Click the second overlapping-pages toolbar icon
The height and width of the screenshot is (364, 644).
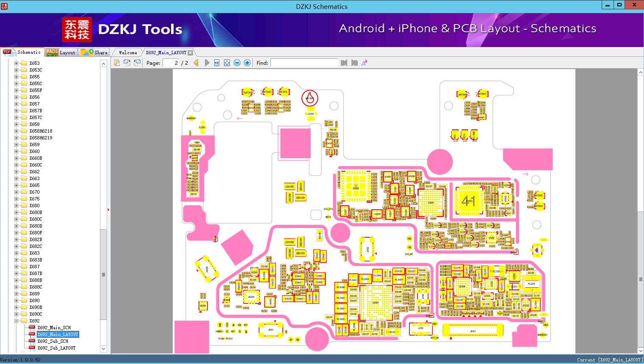tap(127, 63)
